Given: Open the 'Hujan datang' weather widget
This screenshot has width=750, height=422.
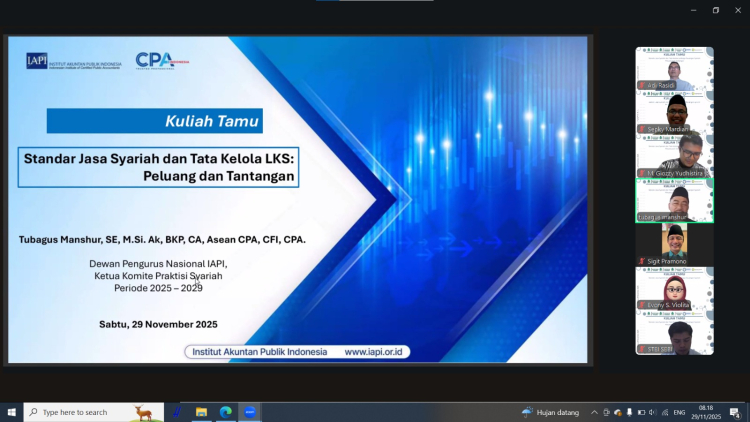Looking at the screenshot, I should (552, 412).
